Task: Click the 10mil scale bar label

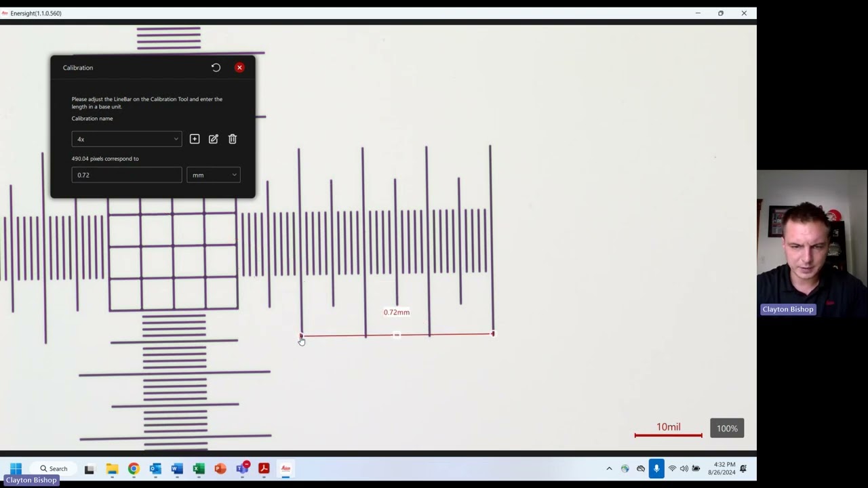Action: pyautogui.click(x=668, y=427)
